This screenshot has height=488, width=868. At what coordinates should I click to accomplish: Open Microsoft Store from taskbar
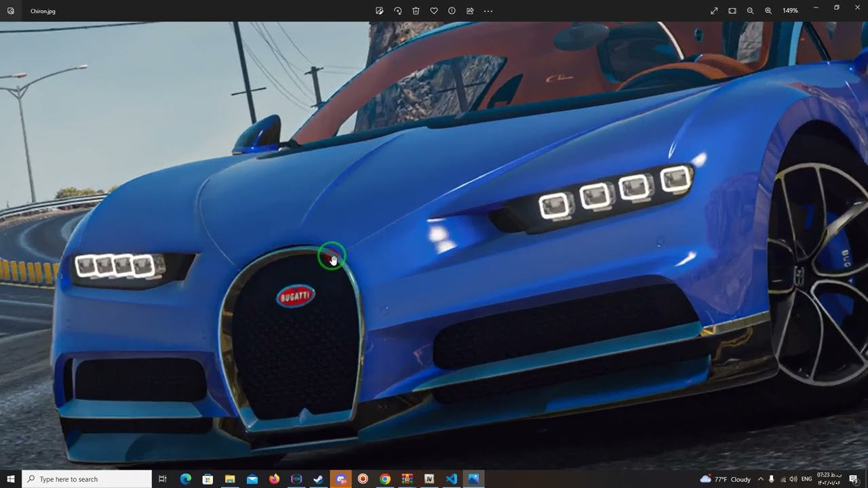coord(208,479)
